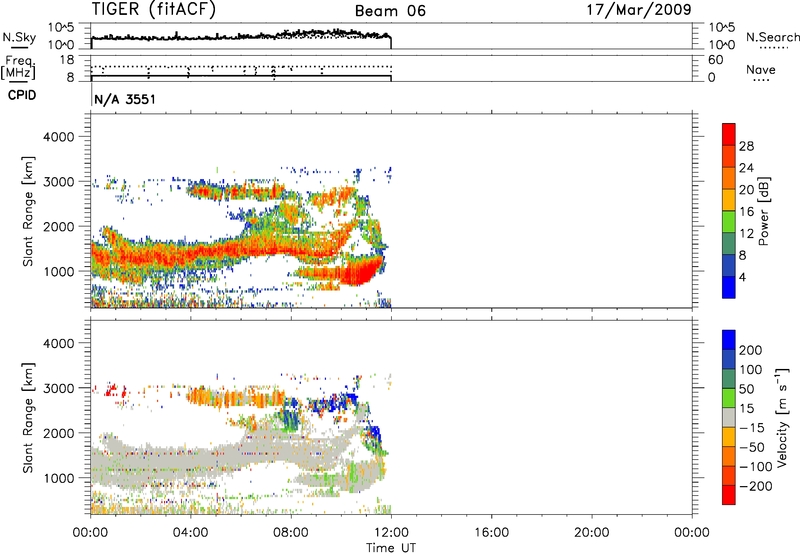
Task: Click the Nave legend entry
Action: [x=761, y=70]
